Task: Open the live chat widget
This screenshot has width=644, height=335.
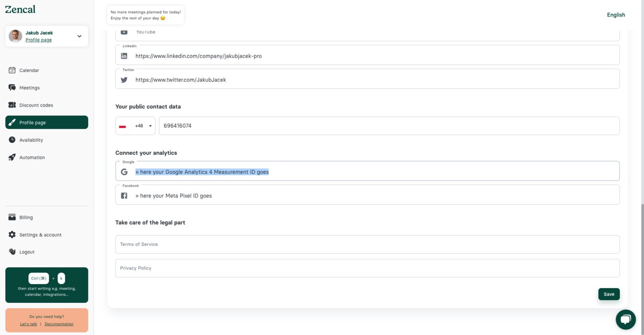Action: [626, 319]
